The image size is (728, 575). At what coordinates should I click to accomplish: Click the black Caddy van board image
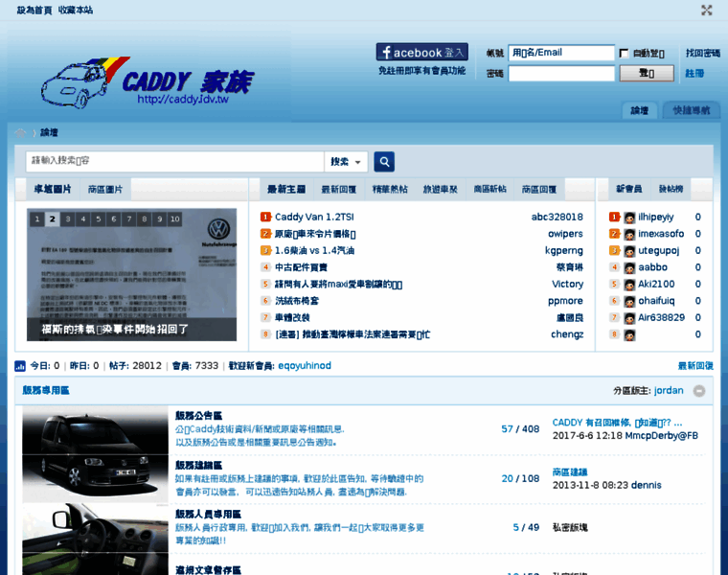pyautogui.click(x=95, y=454)
